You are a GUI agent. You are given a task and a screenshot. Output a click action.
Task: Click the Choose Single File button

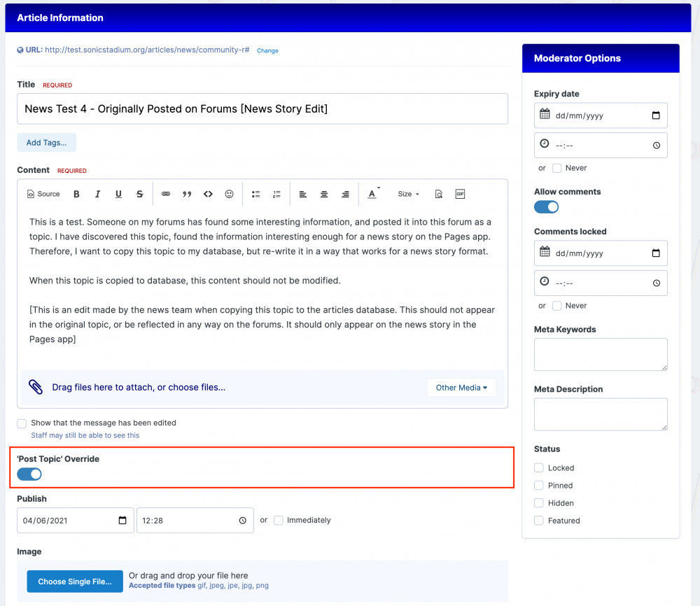75,582
